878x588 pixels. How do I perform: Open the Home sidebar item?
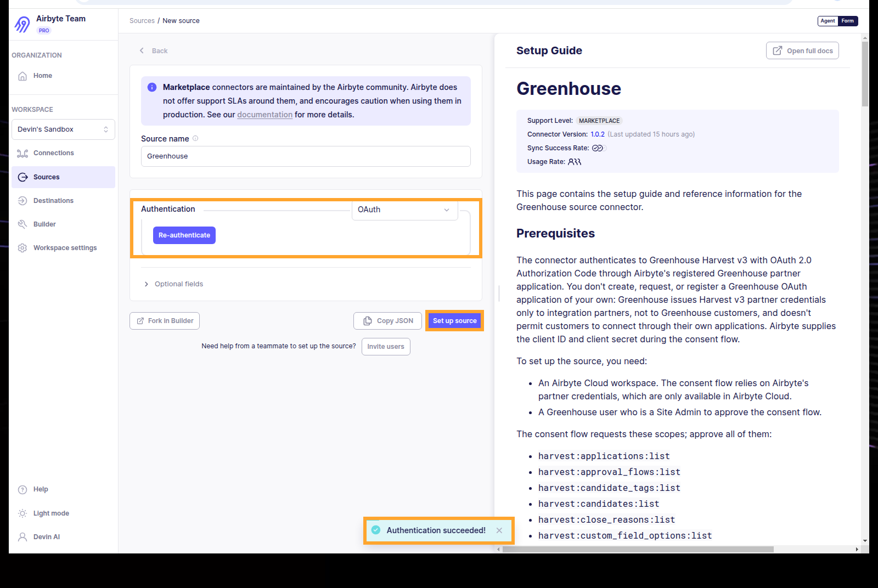click(63, 76)
